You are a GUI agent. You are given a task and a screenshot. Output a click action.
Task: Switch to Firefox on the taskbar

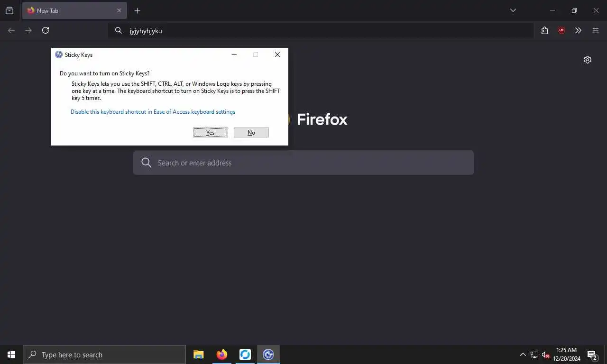click(222, 355)
